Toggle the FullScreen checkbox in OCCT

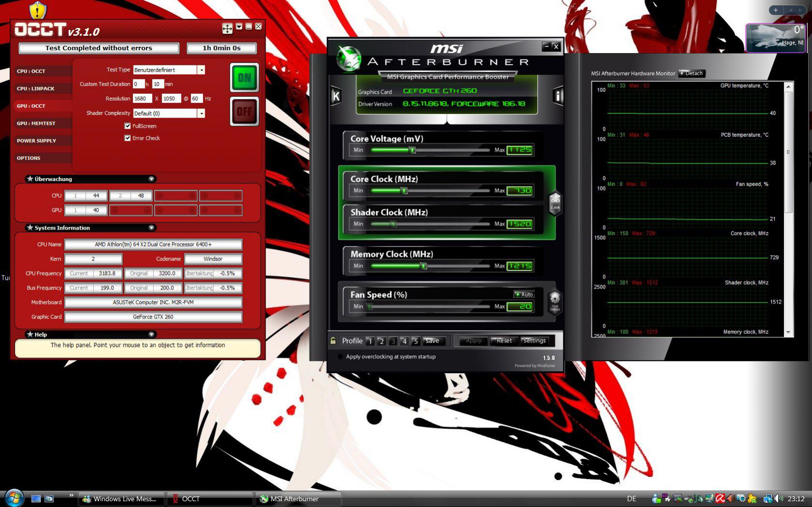tap(128, 126)
